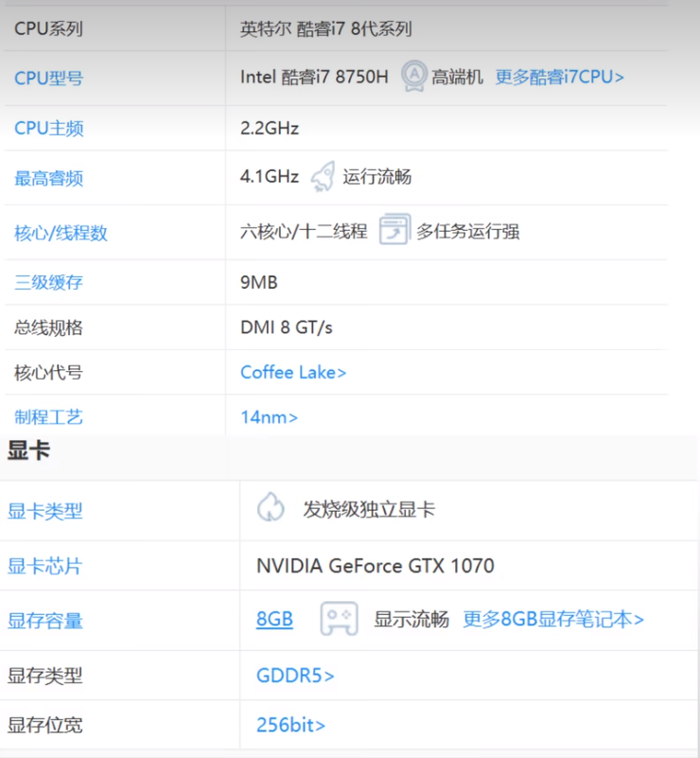Click the 六核心/十二线程 value

pyautogui.click(x=304, y=231)
